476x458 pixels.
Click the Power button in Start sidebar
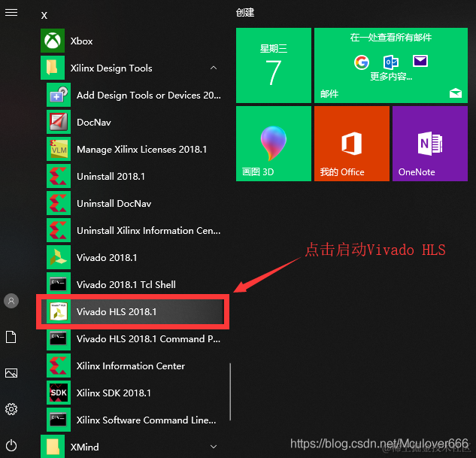[x=11, y=445]
